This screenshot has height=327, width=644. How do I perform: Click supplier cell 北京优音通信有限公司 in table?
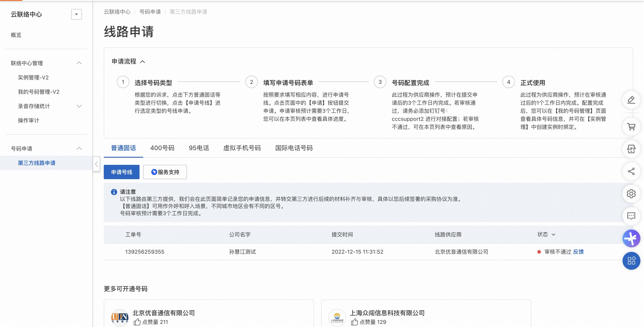(x=461, y=252)
